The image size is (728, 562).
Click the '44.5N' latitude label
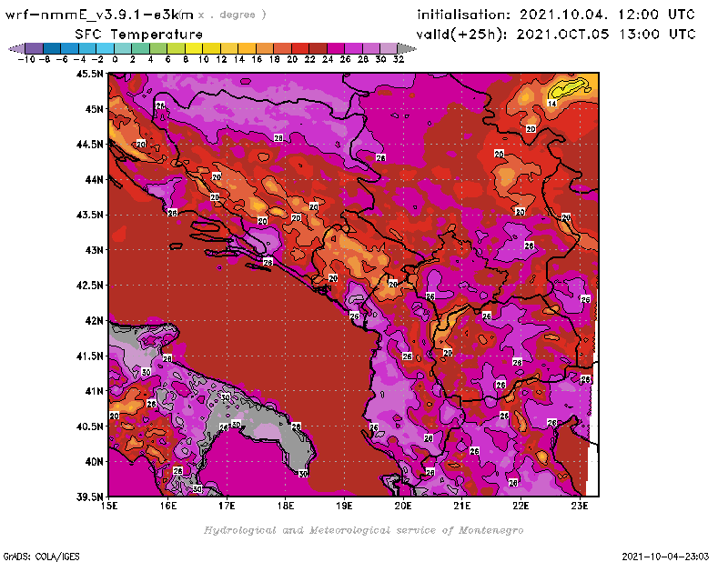point(89,145)
